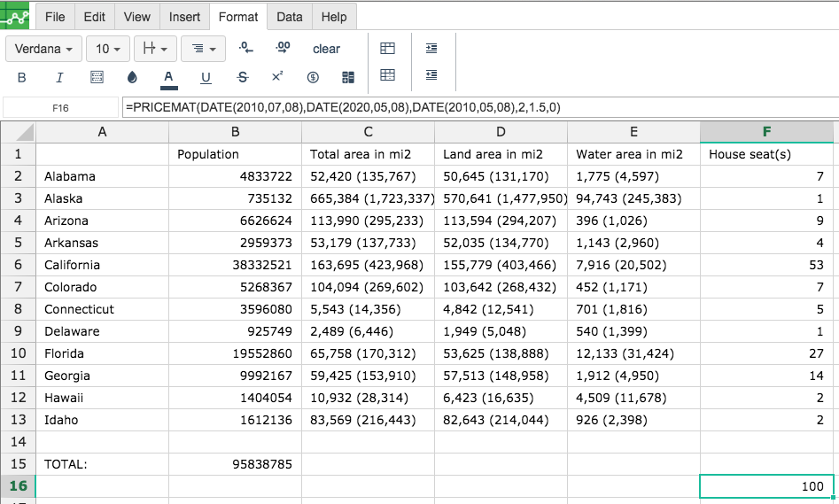The width and height of the screenshot is (839, 504).
Task: Open the Data menu tab
Action: (x=290, y=17)
